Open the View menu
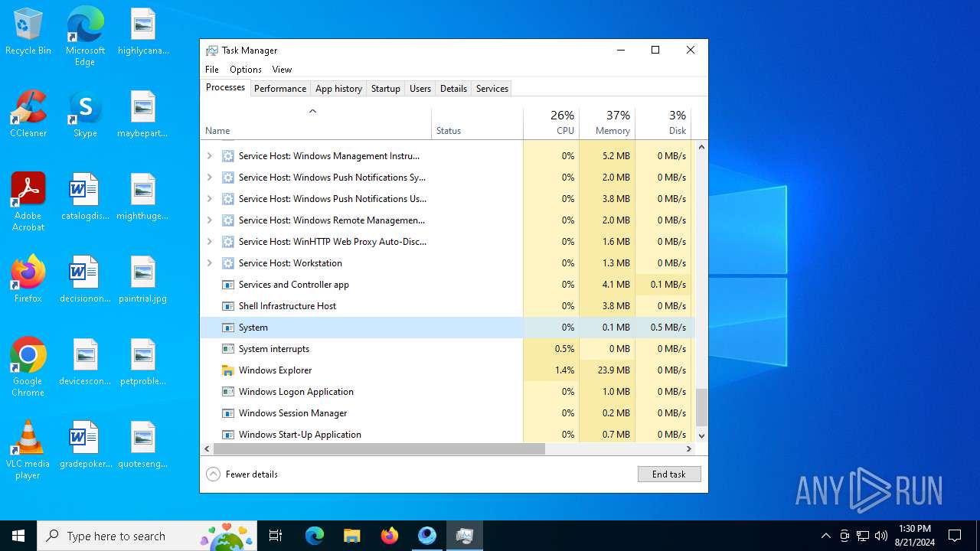Image resolution: width=980 pixels, height=551 pixels. (x=282, y=69)
